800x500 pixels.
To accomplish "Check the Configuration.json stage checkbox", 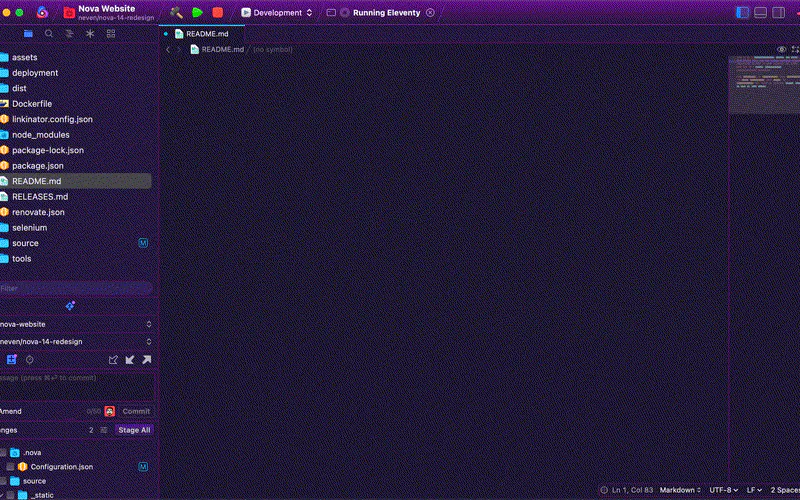I will click(10, 467).
